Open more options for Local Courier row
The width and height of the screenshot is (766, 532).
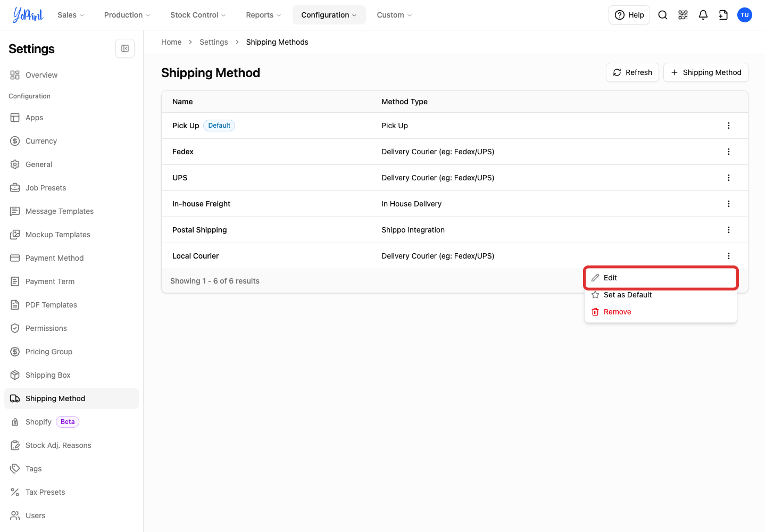tap(729, 256)
